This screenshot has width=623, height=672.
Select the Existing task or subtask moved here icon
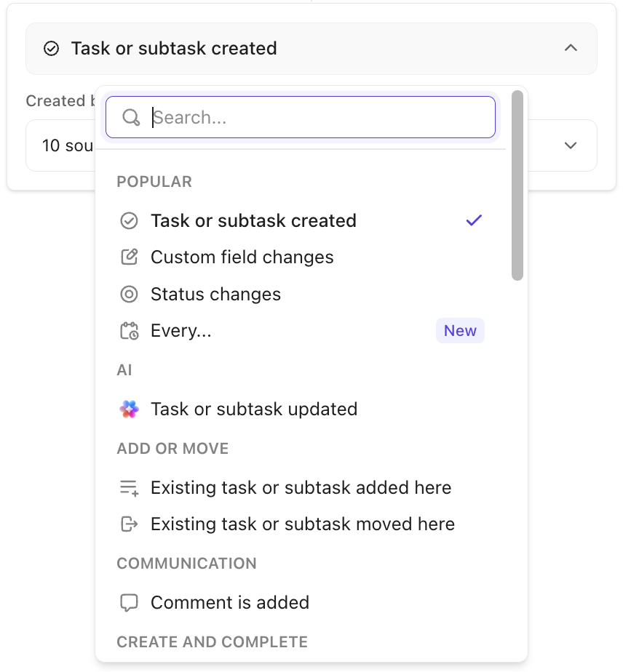(x=129, y=524)
